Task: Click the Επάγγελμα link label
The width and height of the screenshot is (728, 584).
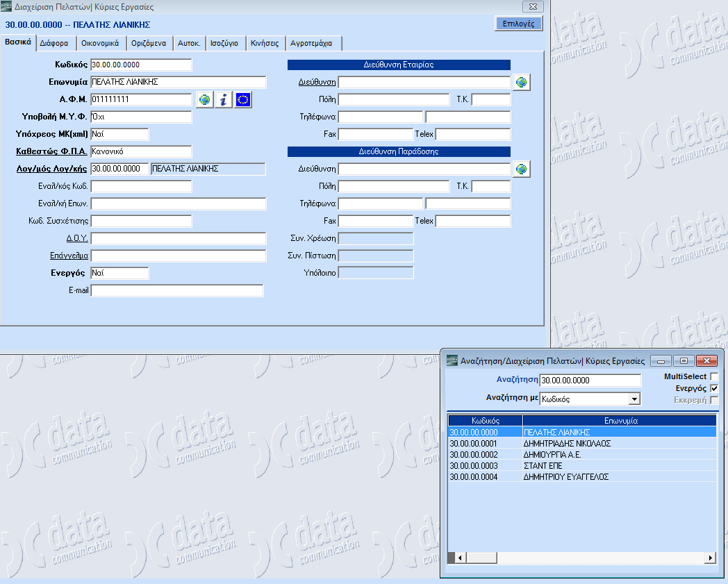Action: click(69, 256)
